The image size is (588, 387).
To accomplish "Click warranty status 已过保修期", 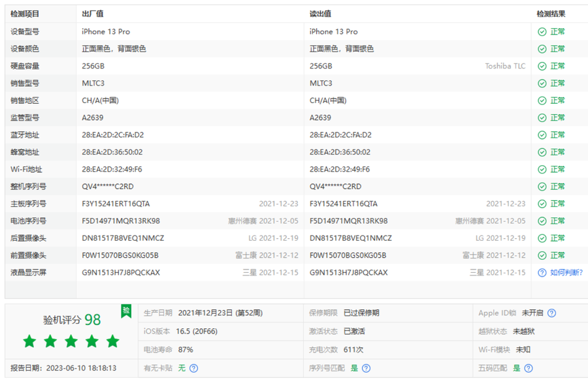I will (x=361, y=313).
